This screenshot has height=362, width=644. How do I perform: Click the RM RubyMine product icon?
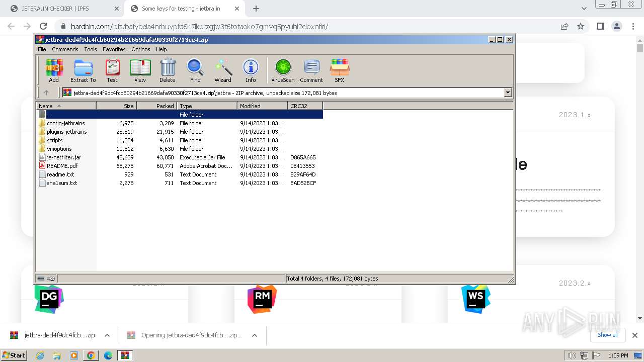262,299
